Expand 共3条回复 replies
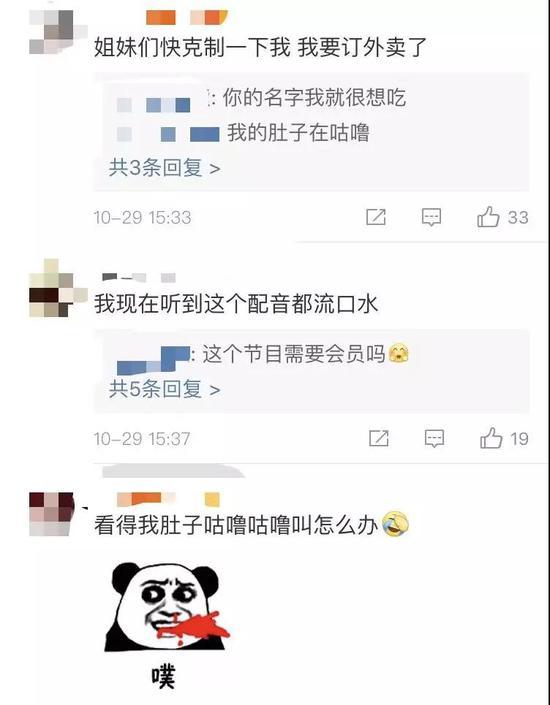This screenshot has height=705, width=550. (x=165, y=168)
